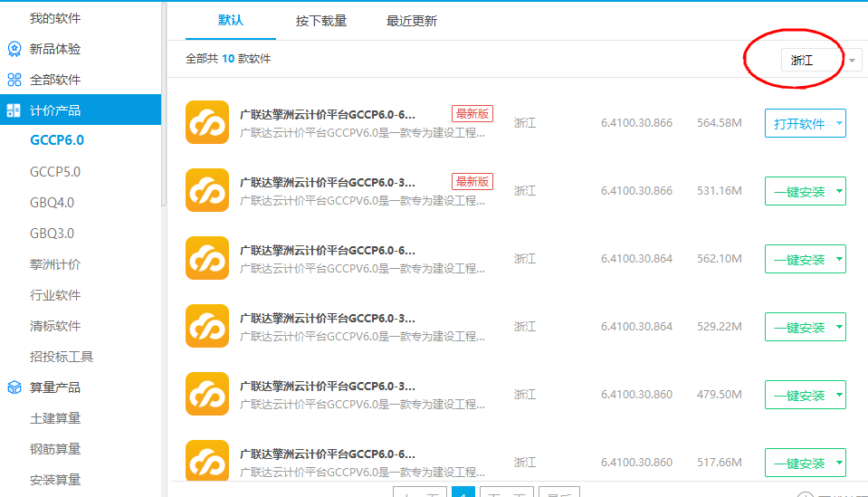Click the GCCP icon of the 562.10M package

coord(207,258)
